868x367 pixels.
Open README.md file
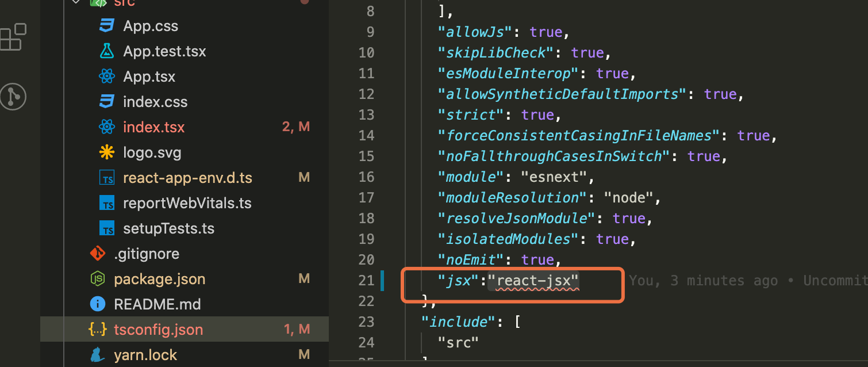coord(158,304)
